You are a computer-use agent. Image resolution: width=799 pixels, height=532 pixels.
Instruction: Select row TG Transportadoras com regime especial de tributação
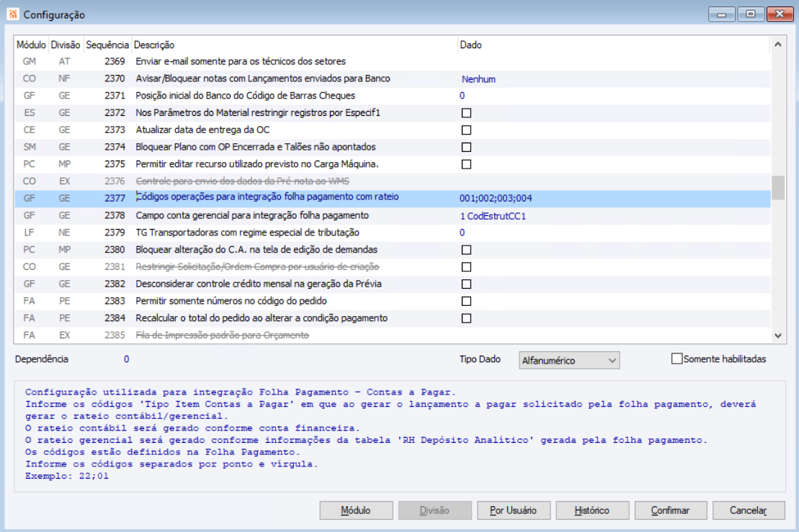(393, 233)
